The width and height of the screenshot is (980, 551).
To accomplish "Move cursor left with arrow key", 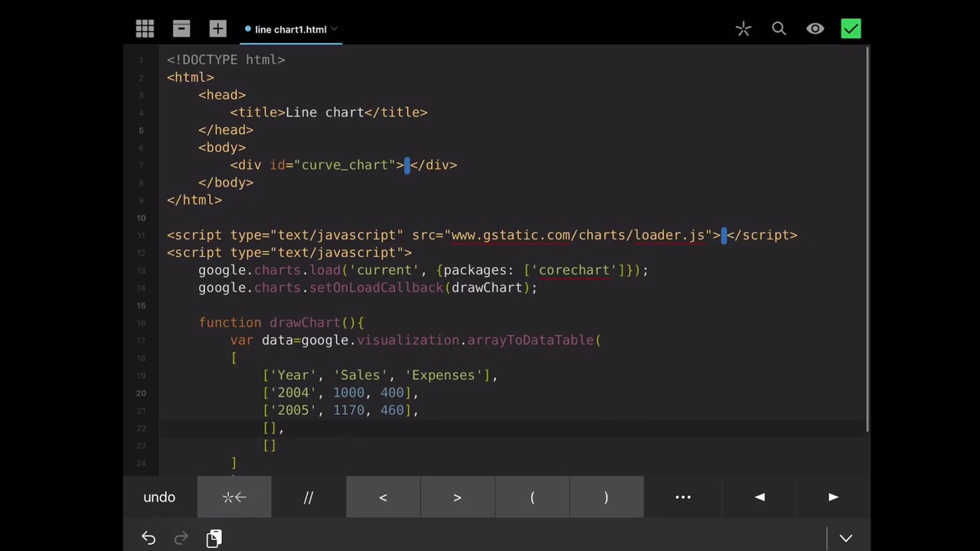I will pos(759,497).
